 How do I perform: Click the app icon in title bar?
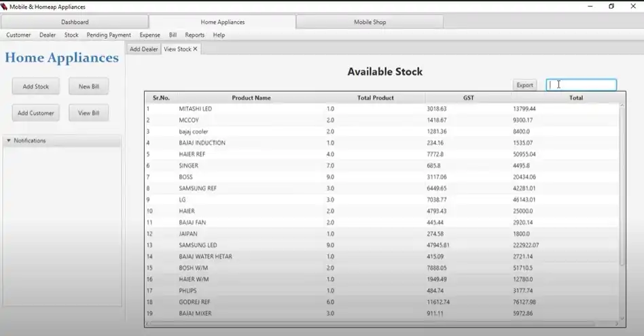5,7
